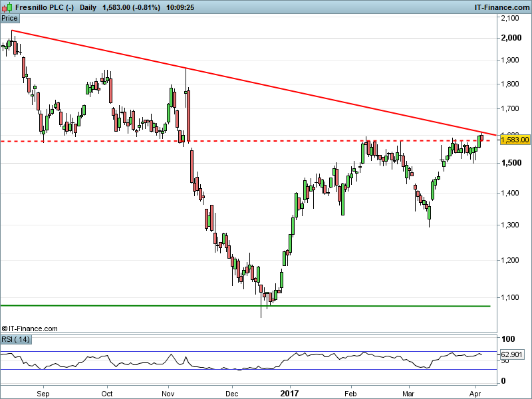Click the Nov date axis label

(x=168, y=394)
